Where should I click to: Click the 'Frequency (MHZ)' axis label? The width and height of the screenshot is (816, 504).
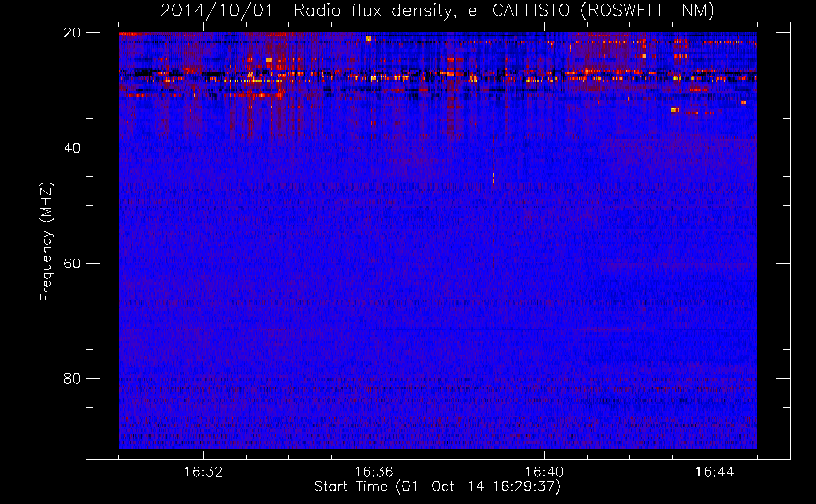pyautogui.click(x=46, y=242)
